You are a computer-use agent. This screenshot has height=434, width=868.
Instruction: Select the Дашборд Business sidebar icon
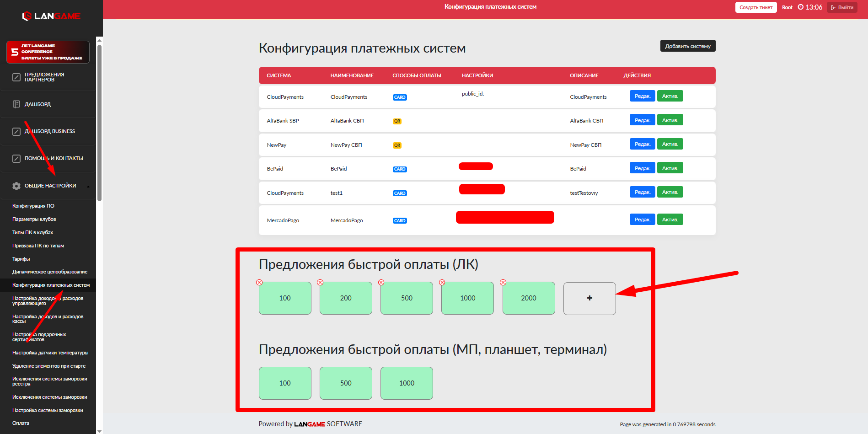(x=16, y=132)
